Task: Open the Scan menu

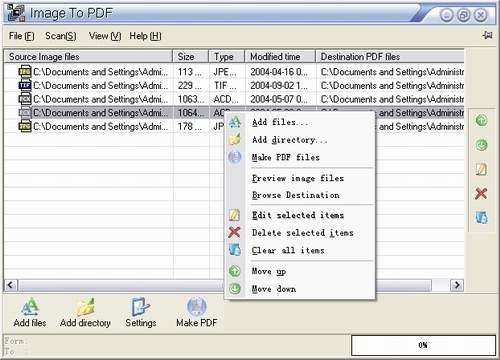Action: point(61,36)
